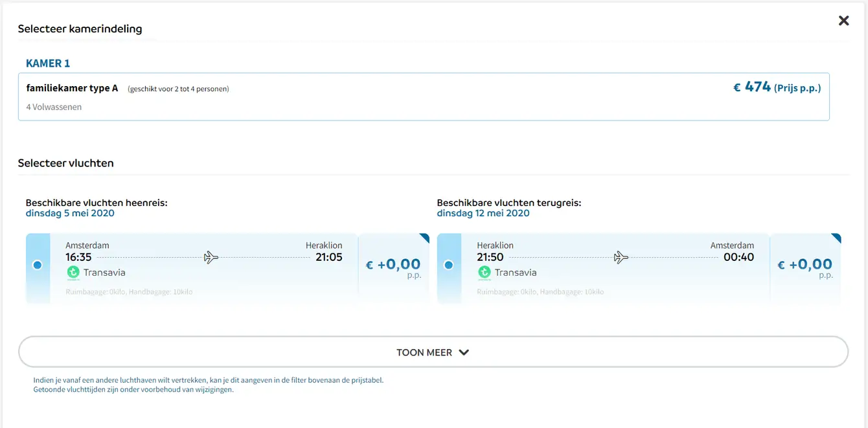The width and height of the screenshot is (868, 428).
Task: Click outbound date dinsdag 5 mei 2020
Action: 70,213
